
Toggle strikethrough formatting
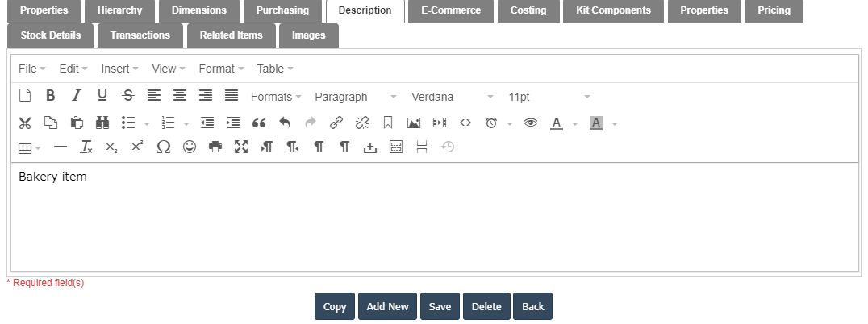coord(127,96)
